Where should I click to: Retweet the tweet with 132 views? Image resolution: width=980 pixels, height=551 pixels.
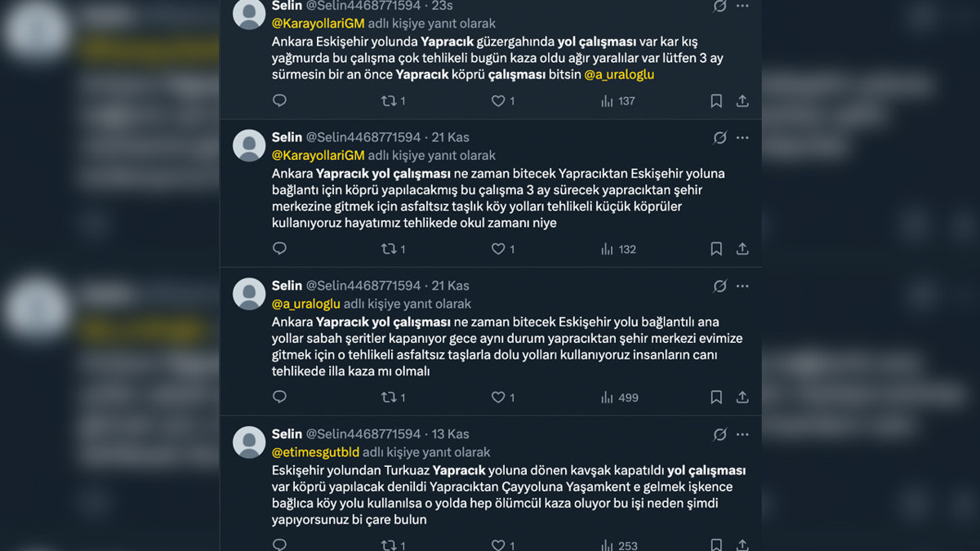390,249
